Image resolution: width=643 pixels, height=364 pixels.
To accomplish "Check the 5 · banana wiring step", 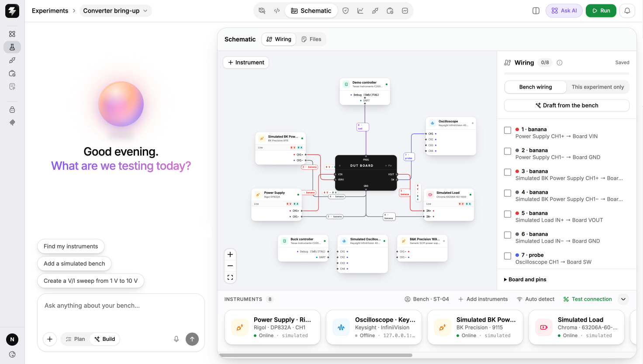I will [508, 214].
